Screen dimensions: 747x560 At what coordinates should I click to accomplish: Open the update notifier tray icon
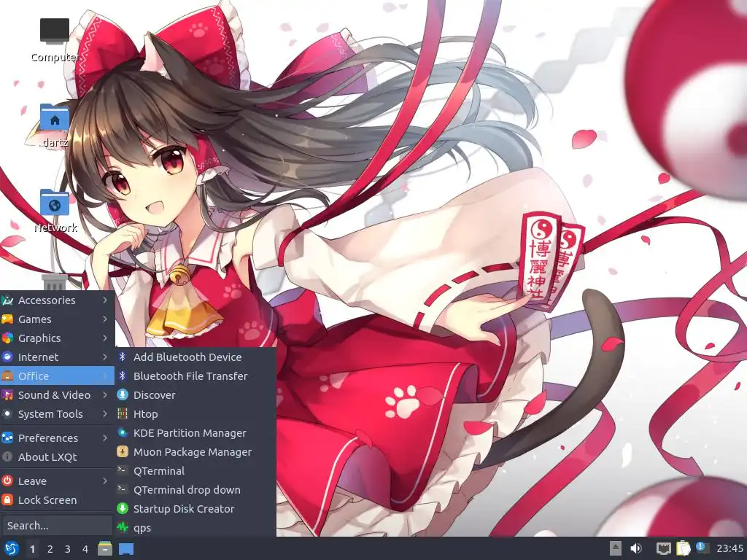coord(702,547)
